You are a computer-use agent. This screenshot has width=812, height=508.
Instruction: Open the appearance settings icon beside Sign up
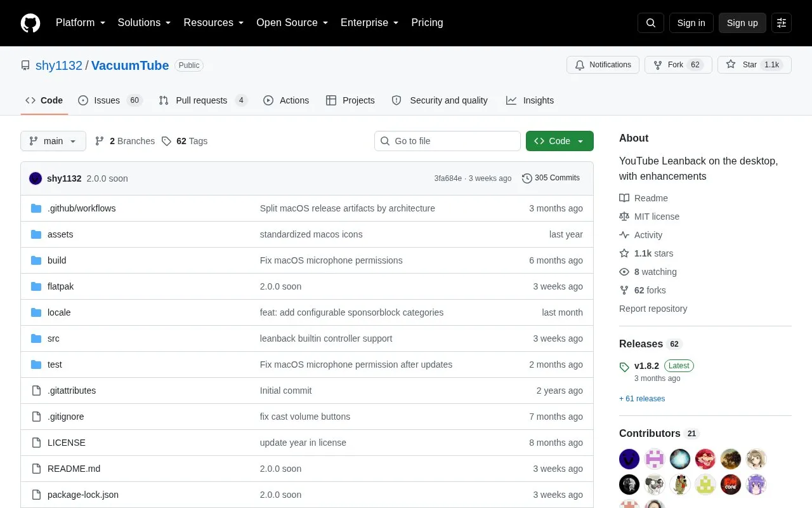(782, 23)
